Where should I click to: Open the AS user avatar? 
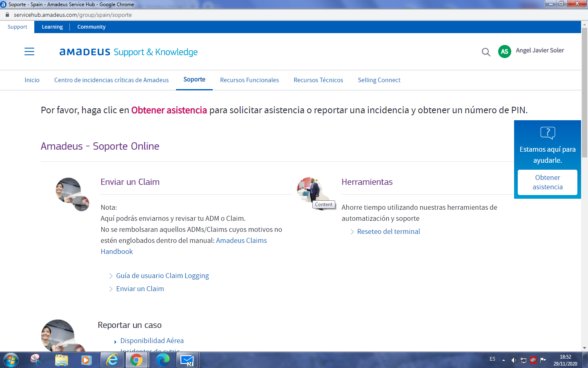click(505, 52)
